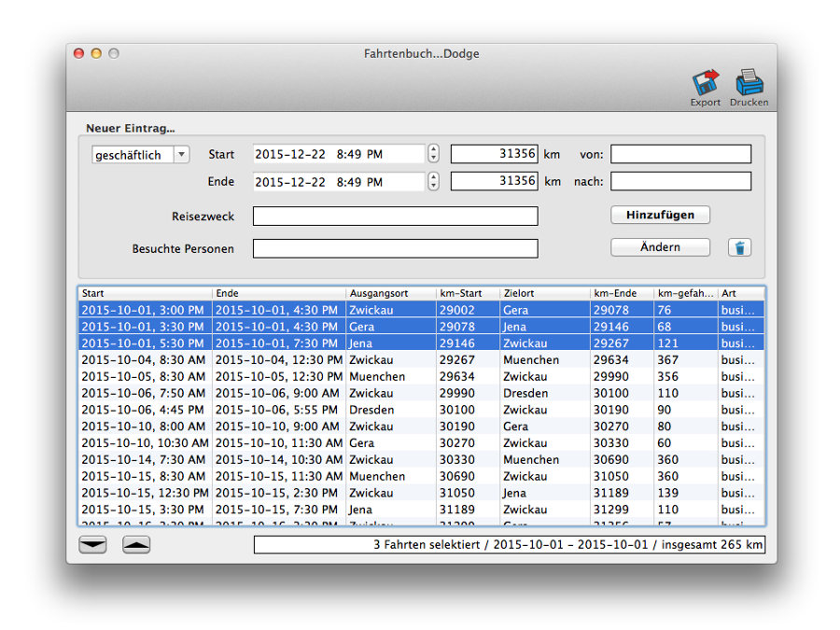Open the geschäftlich trip type dropdown

(140, 155)
